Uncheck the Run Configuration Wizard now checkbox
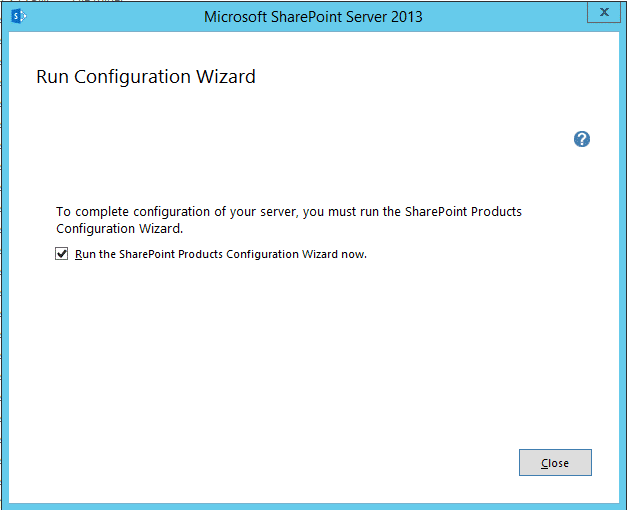The height and width of the screenshot is (510, 629). tap(62, 254)
